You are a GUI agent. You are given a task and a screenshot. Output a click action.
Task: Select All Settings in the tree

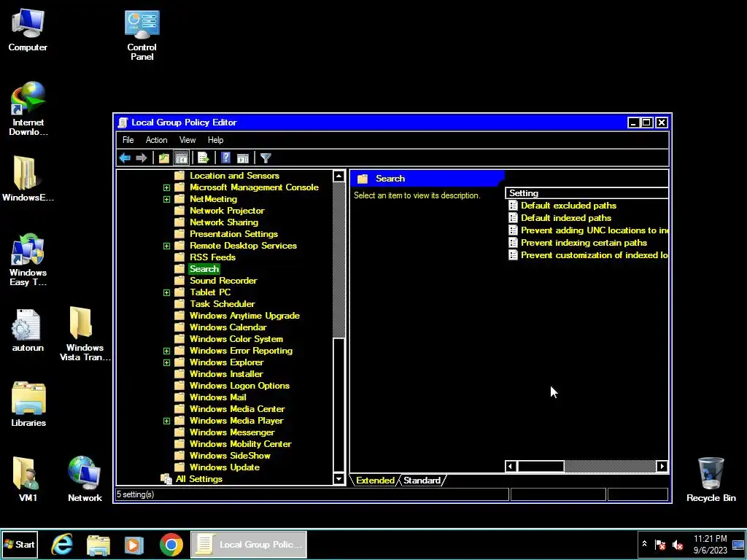click(198, 479)
